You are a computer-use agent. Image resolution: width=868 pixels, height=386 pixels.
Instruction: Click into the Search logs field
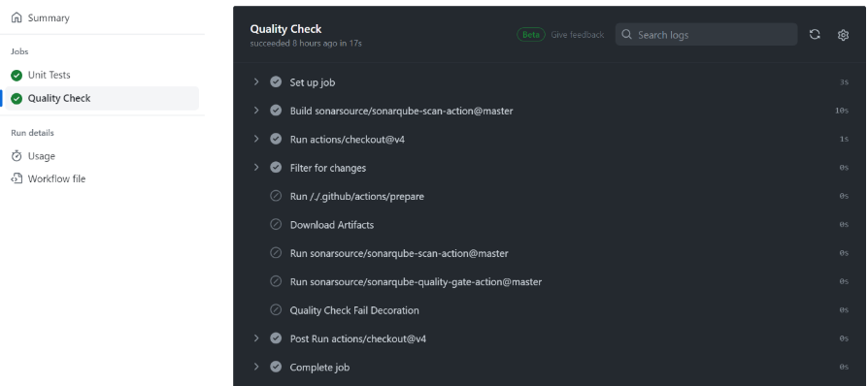[x=706, y=35]
